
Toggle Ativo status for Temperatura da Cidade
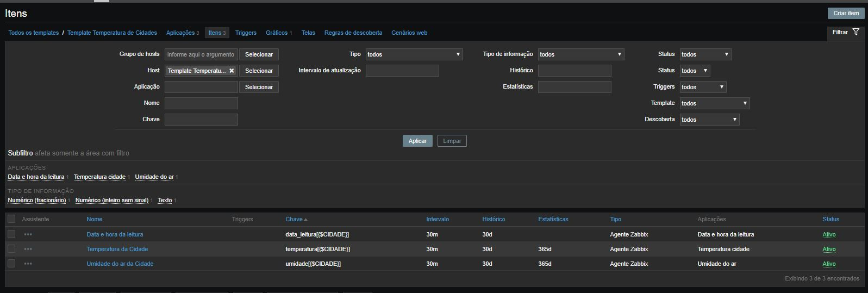(829, 249)
